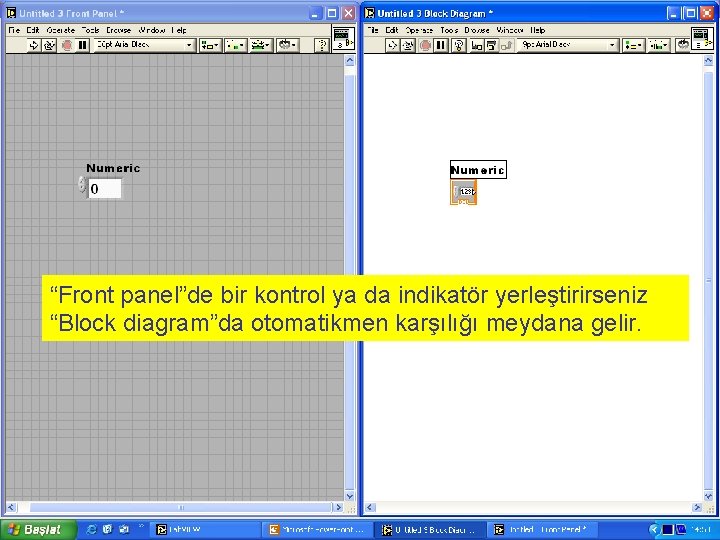
Task: Click the Front Panel horizontal scrollbar right arrow
Action: pos(339,507)
